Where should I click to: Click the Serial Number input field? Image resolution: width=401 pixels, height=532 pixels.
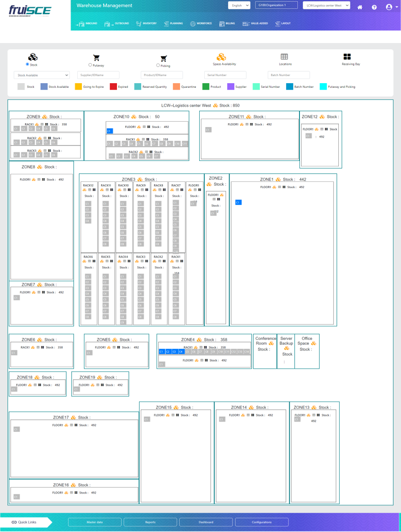pos(225,75)
